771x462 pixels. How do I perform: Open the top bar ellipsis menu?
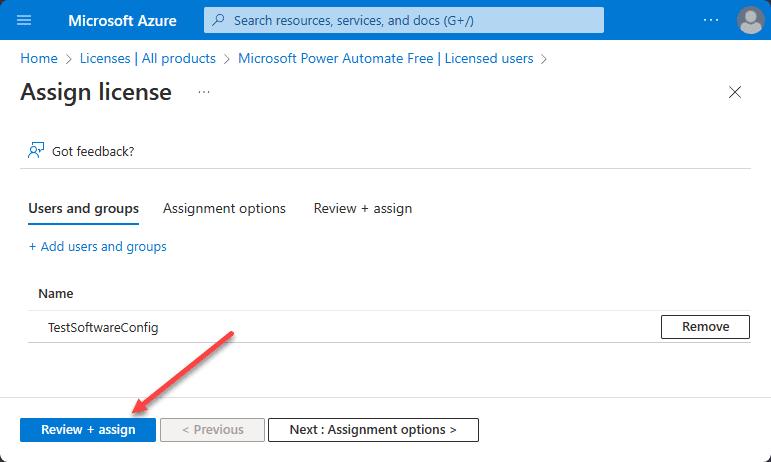tap(711, 20)
